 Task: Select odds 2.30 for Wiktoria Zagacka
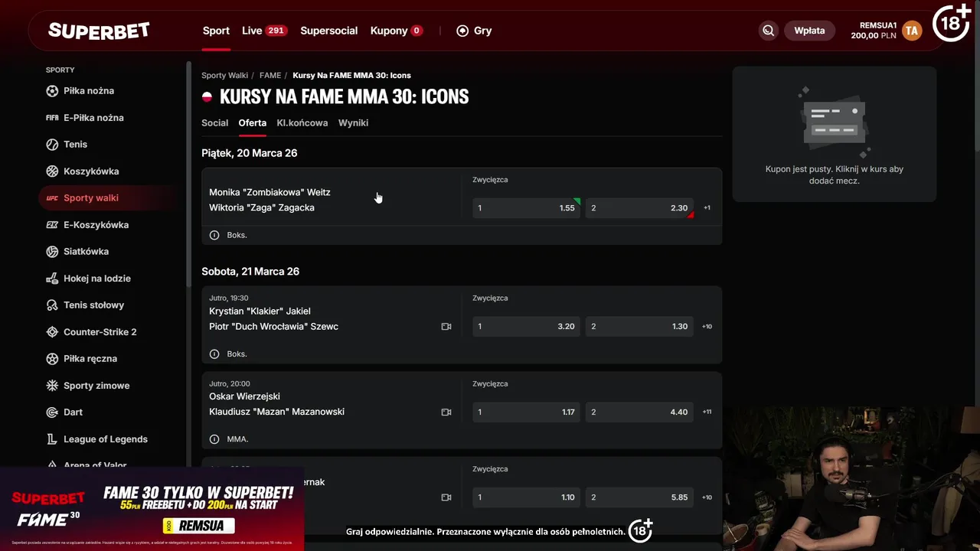pos(640,208)
